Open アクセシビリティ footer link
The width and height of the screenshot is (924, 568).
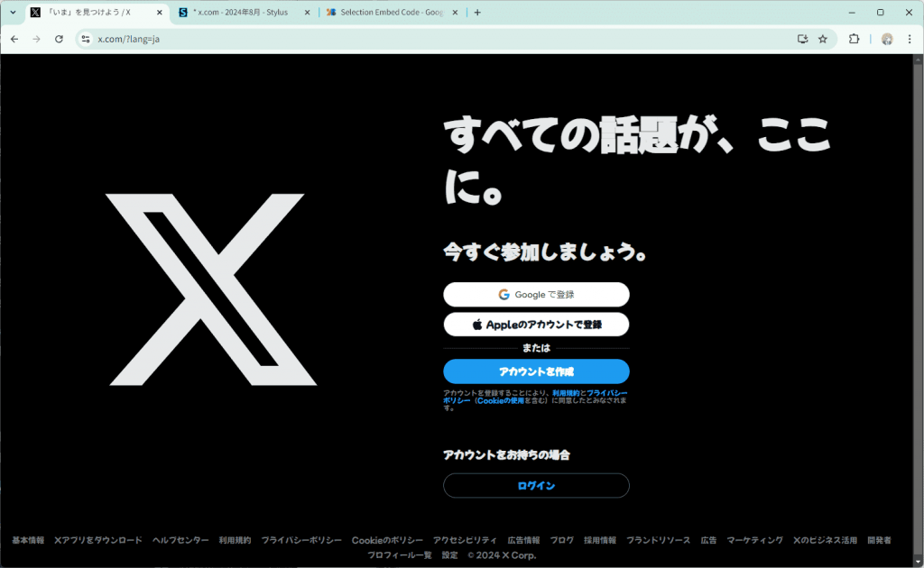tap(465, 540)
